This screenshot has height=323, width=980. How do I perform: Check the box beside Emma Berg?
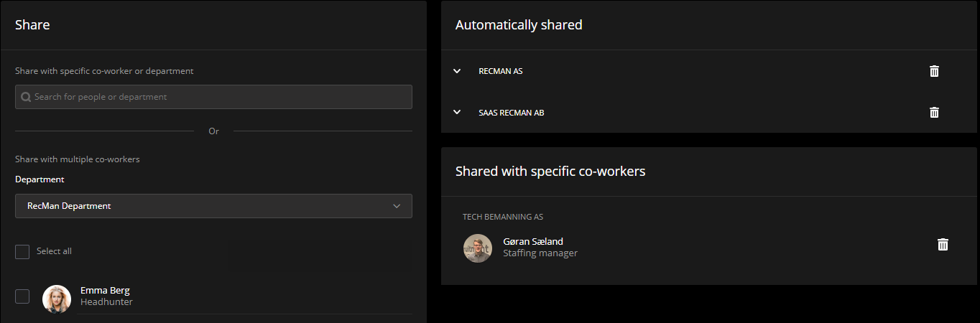coord(22,296)
